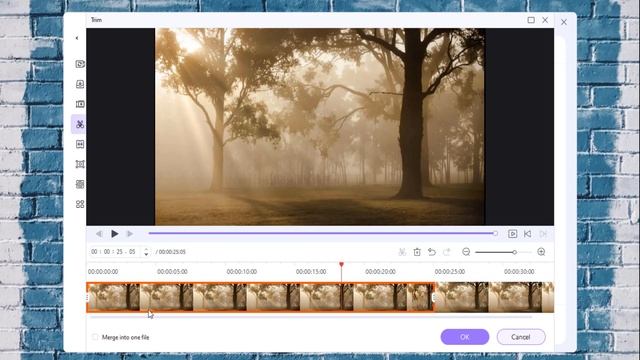Click the play selected segment icon
This screenshot has width=640, height=360.
[512, 234]
